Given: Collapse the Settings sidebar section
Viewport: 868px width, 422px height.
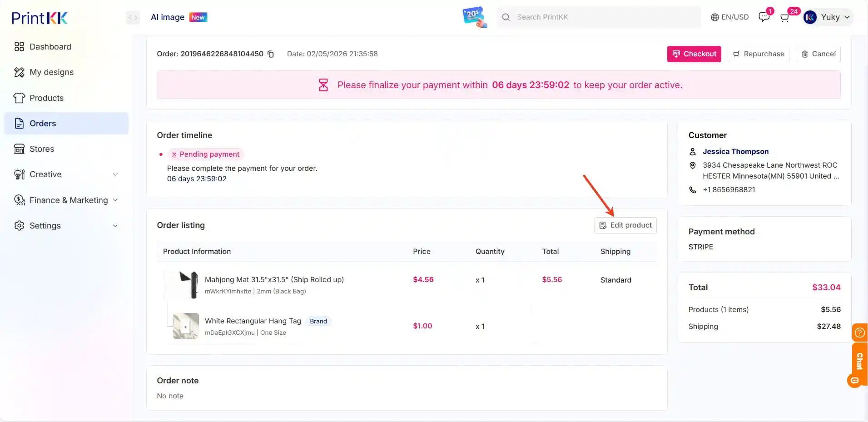Looking at the screenshot, I should tap(115, 225).
